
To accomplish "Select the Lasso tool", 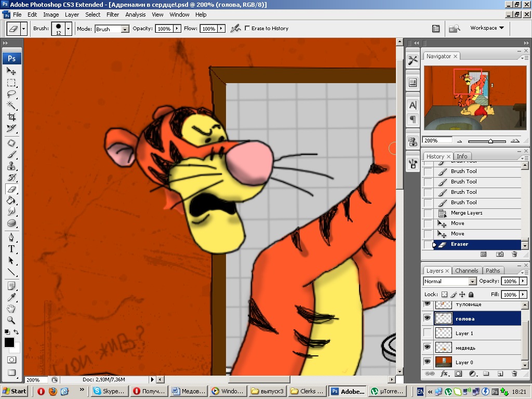I will (x=11, y=94).
